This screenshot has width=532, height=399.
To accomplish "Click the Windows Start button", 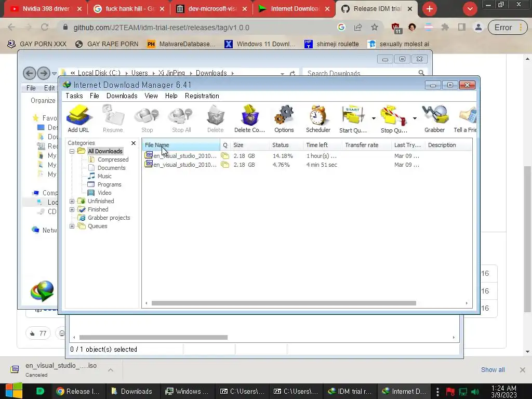I will pos(14,391).
